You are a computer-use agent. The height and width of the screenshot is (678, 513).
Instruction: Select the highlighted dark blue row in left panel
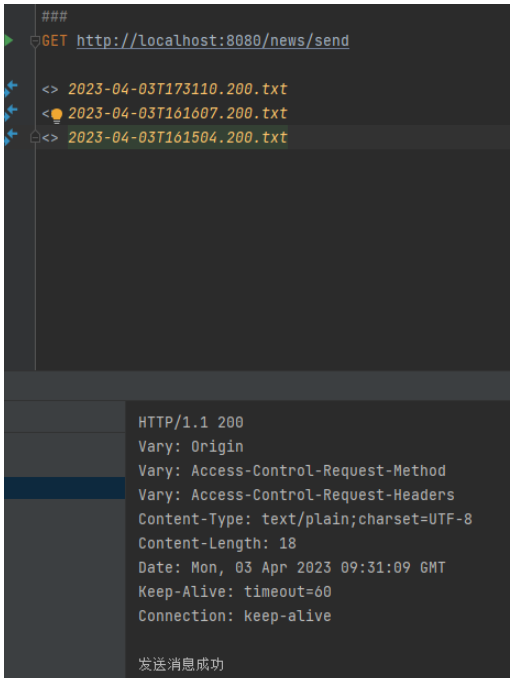point(64,488)
